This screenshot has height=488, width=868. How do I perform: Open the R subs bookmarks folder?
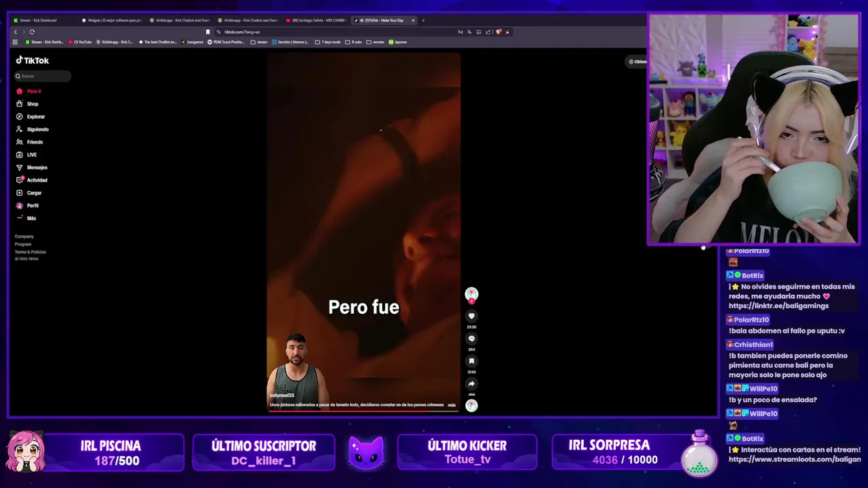(x=354, y=42)
